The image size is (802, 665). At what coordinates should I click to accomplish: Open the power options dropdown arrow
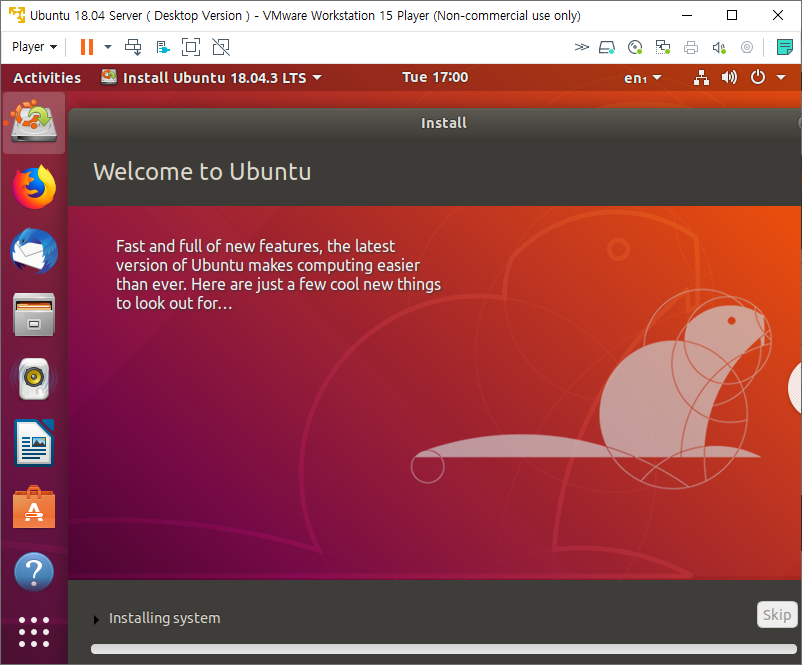point(107,47)
